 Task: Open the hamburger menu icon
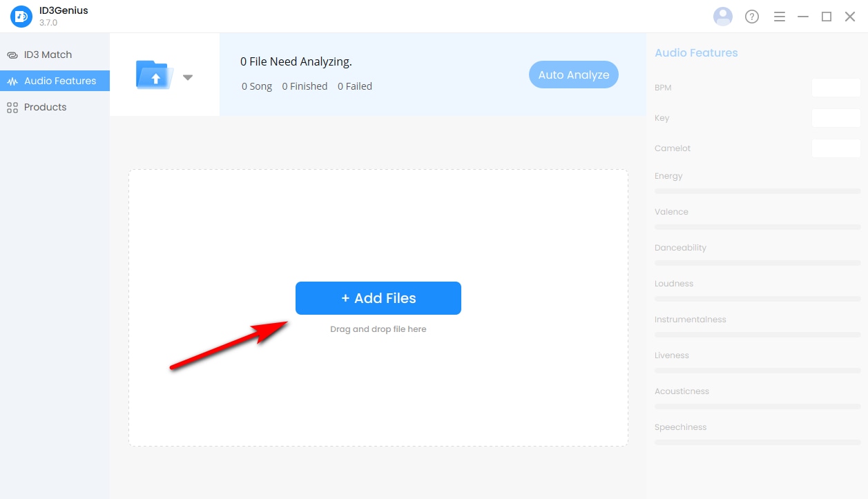tap(780, 17)
